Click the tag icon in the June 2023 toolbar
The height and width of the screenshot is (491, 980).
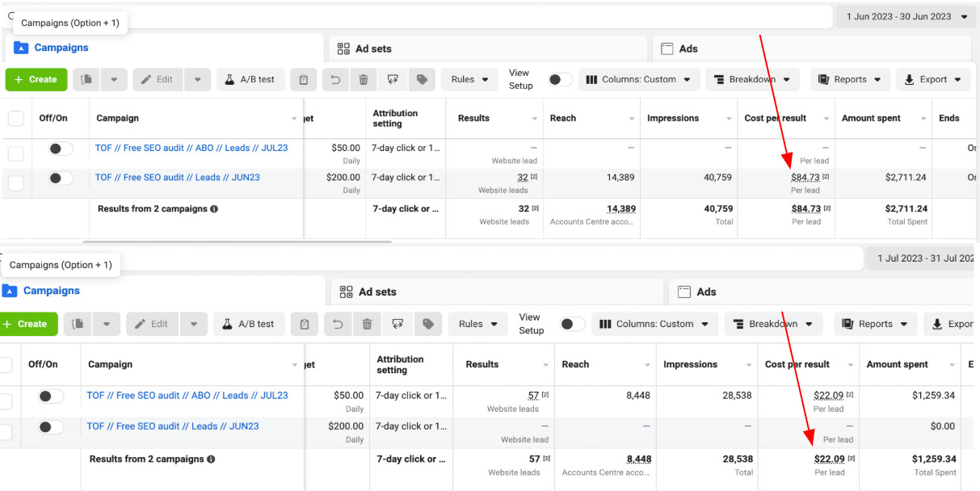click(x=422, y=79)
